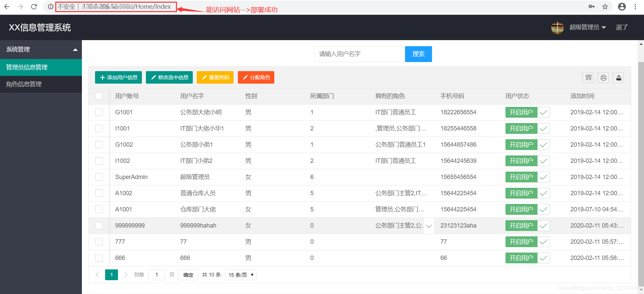
Task: Toggle 开启用户 status for G1001
Action: pos(527,112)
